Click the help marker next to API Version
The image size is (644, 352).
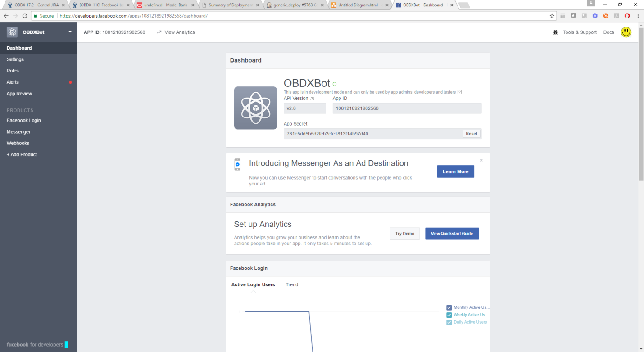pyautogui.click(x=312, y=99)
